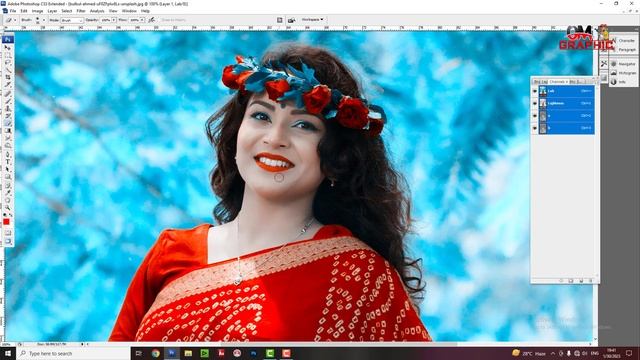Viewport: 640px width, 360px height.
Task: Click the Windows search box
Action: coord(73,353)
